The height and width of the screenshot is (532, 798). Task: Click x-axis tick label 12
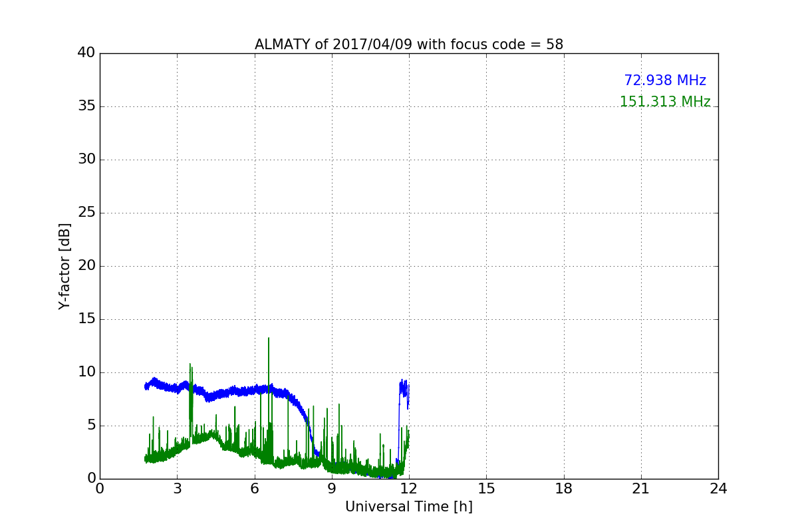tap(409, 489)
